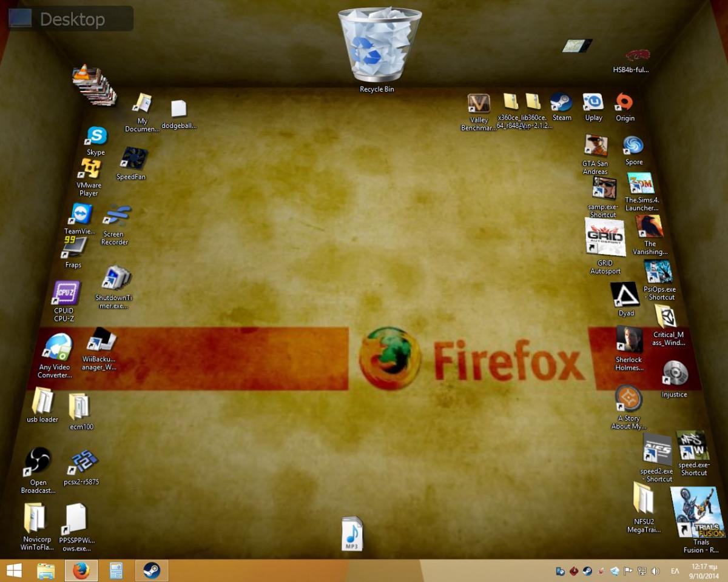Image resolution: width=728 pixels, height=582 pixels.
Task: Open samp.exe shortcut
Action: point(604,189)
